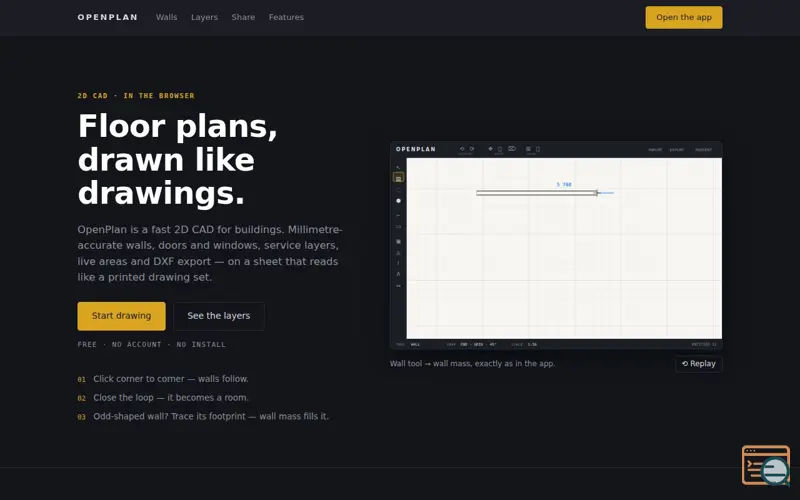Click the blue 5 760 dimension label
The height and width of the screenshot is (500, 800).
point(564,185)
